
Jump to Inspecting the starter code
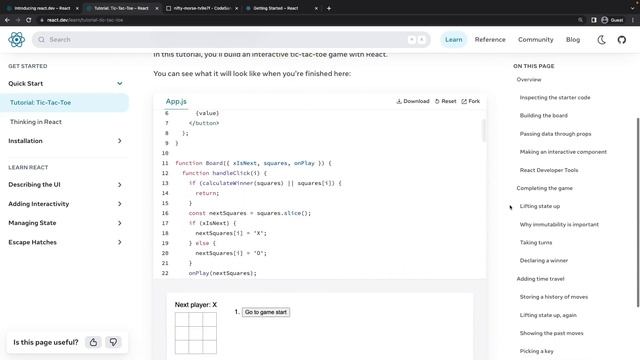[x=555, y=98]
